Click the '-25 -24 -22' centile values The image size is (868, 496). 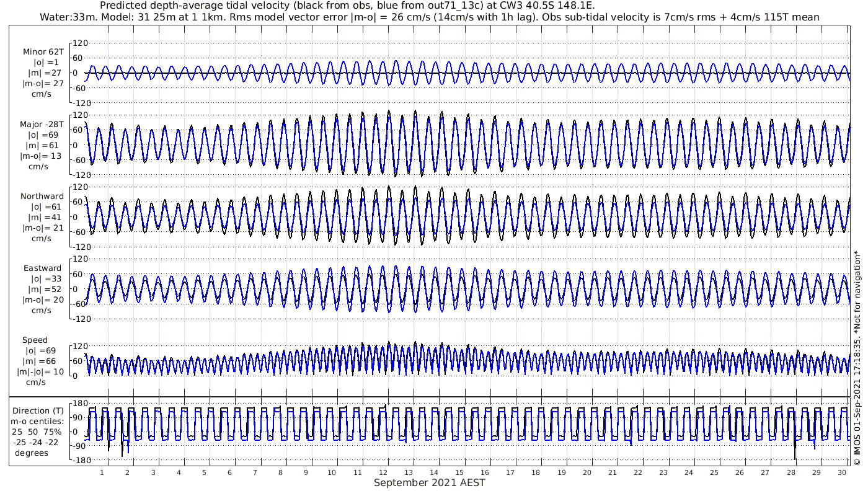pyautogui.click(x=36, y=442)
